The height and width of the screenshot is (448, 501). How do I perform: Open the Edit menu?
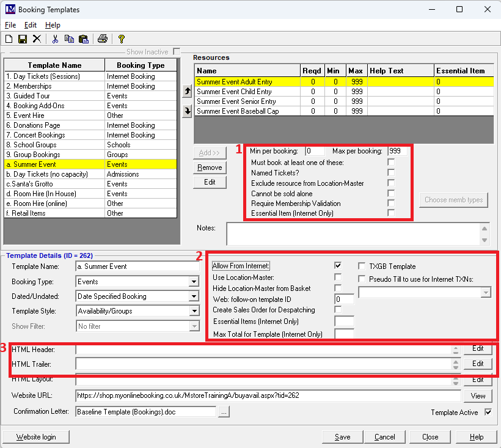point(31,25)
